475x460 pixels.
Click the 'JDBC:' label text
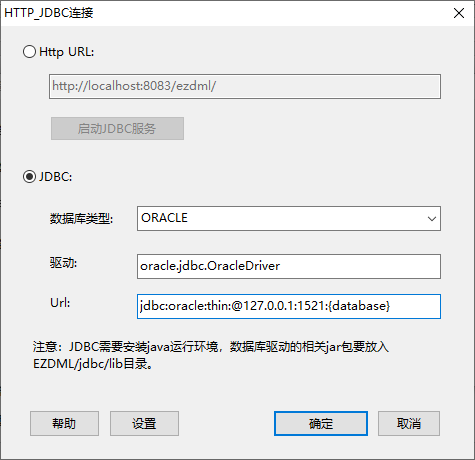56,177
